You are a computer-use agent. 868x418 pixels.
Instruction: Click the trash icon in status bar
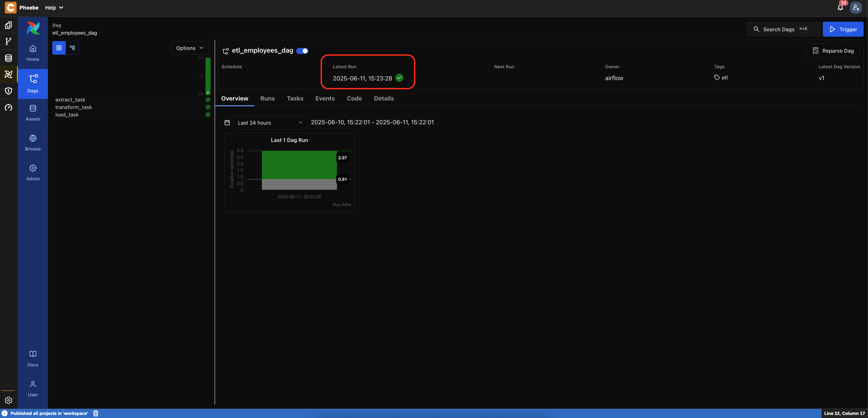coord(96,413)
